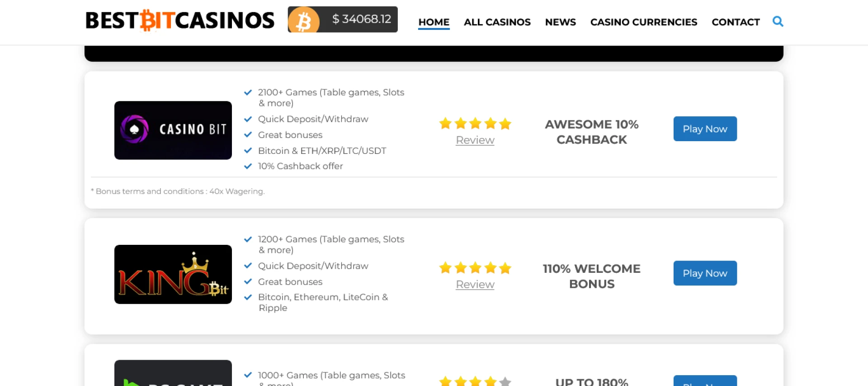Click the 110% Welcome Bonus text
The image size is (868, 386).
591,276
